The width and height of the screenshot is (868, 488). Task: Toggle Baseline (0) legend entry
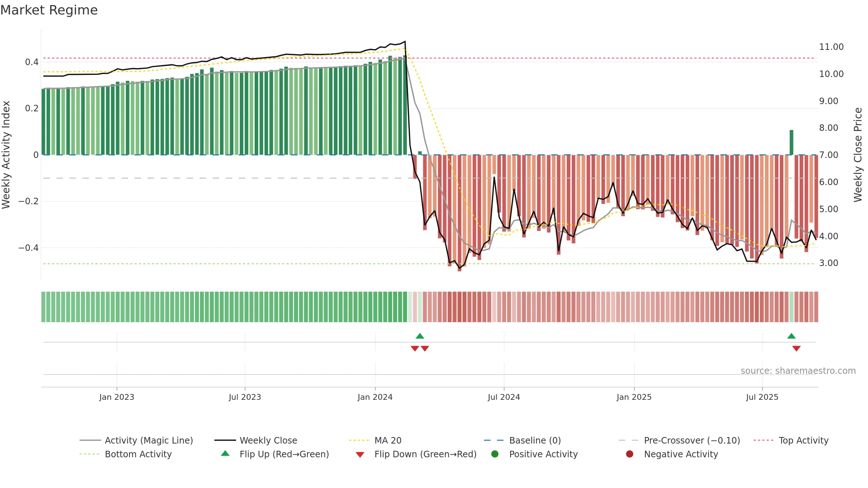coord(522,440)
